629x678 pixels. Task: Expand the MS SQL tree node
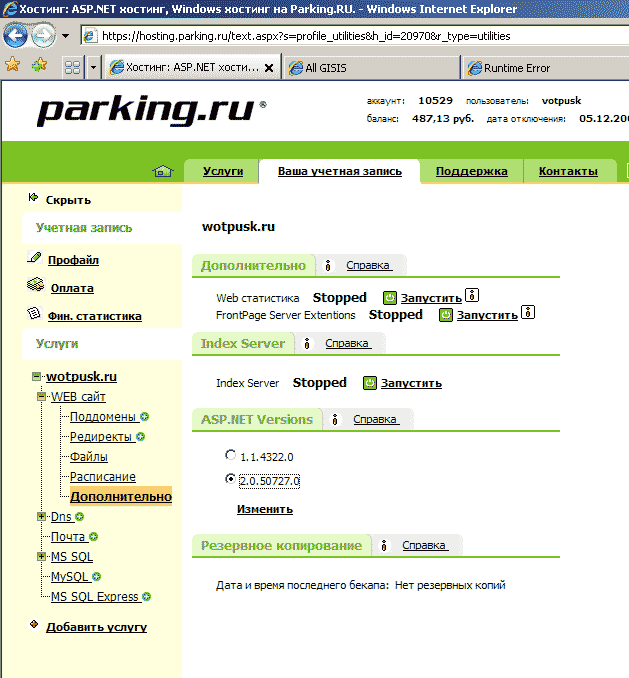(x=42, y=556)
